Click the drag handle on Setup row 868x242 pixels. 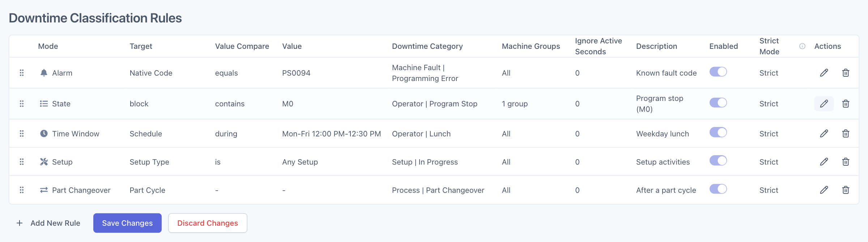[22, 162]
